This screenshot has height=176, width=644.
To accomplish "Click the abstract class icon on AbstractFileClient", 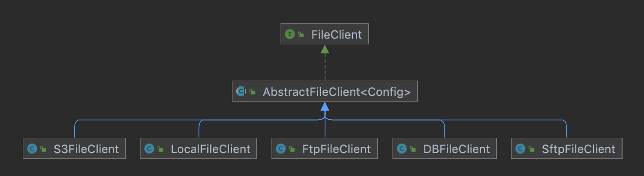I will (x=241, y=92).
